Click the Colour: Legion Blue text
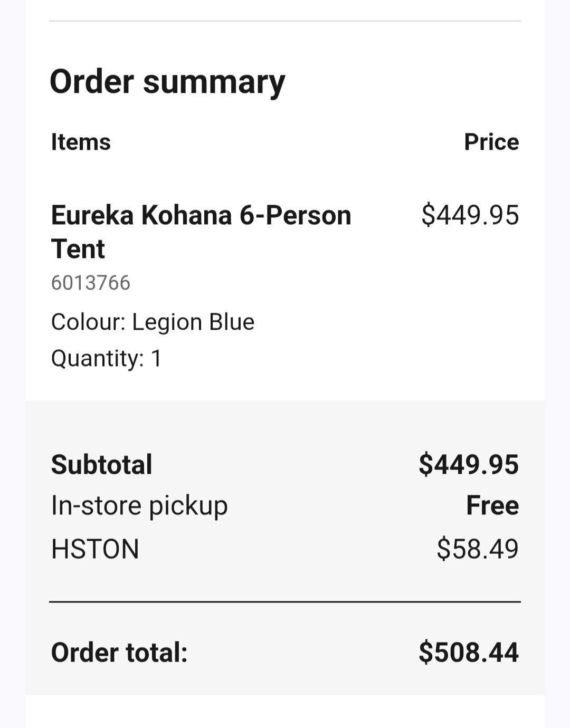570x728 pixels. coord(153,322)
